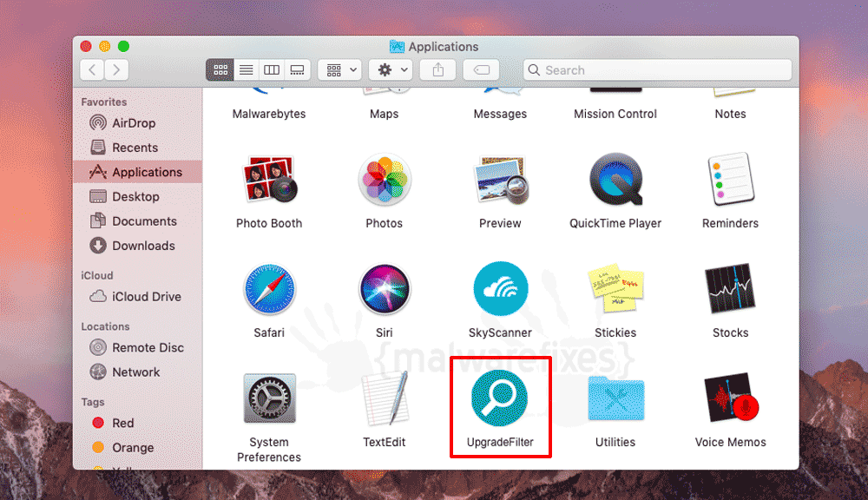The height and width of the screenshot is (500, 868).
Task: Open Downloads in the sidebar
Action: (x=138, y=246)
